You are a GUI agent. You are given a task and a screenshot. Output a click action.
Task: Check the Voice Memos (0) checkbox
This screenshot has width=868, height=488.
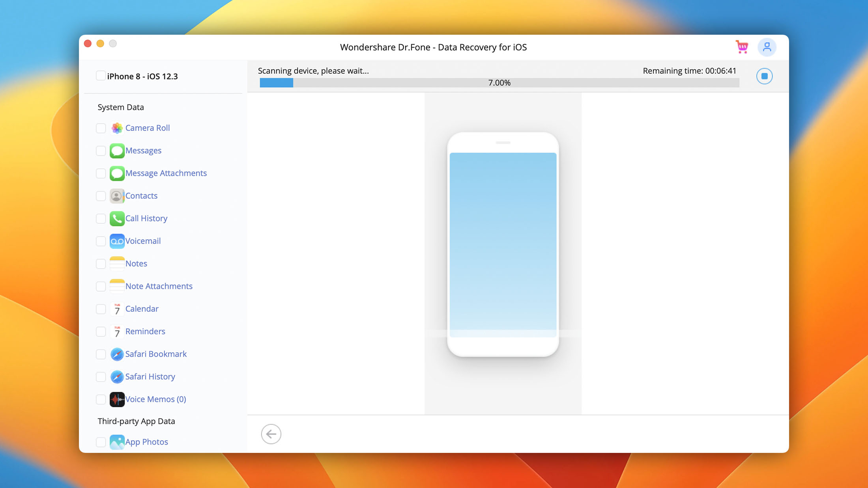coord(101,399)
